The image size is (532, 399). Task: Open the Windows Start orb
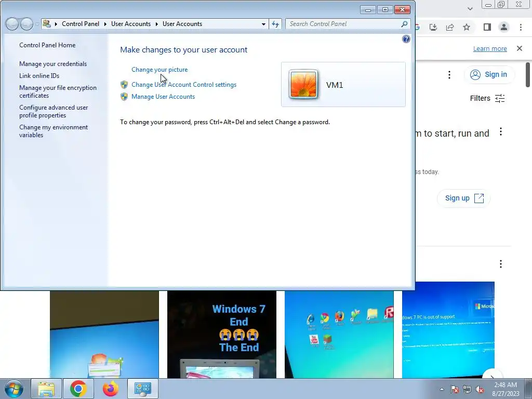click(x=14, y=389)
